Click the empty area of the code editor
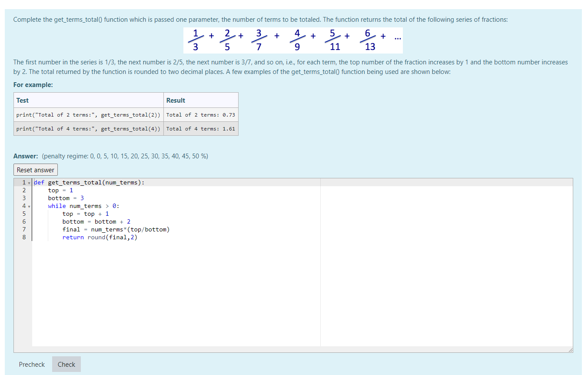 pos(302,294)
